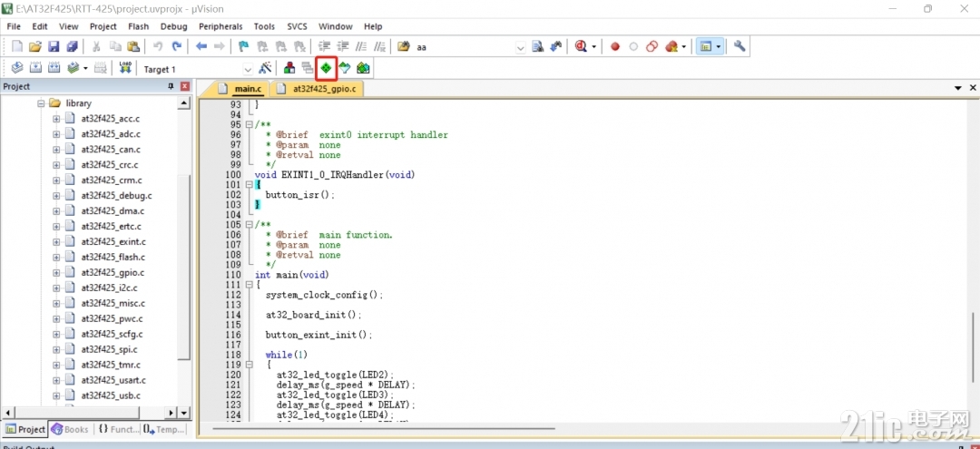
Task: Disable all breakpoints with the double-circle icon
Action: pyautogui.click(x=652, y=46)
